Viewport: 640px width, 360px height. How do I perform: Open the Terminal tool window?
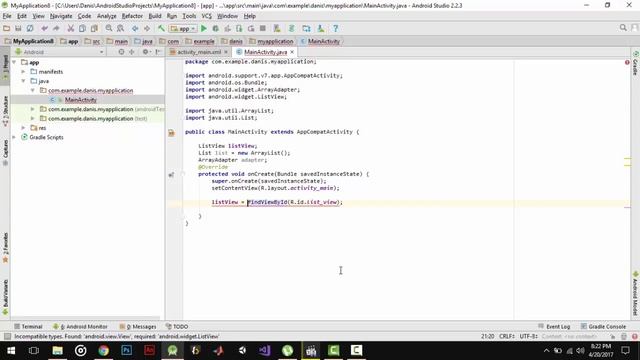28,327
